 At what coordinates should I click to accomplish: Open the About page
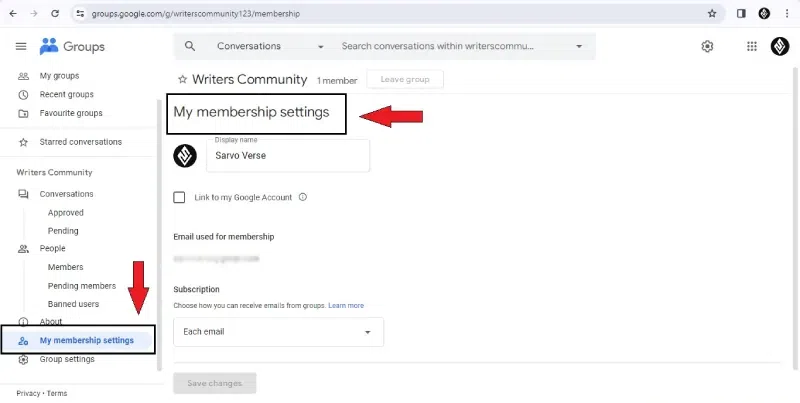(x=51, y=322)
